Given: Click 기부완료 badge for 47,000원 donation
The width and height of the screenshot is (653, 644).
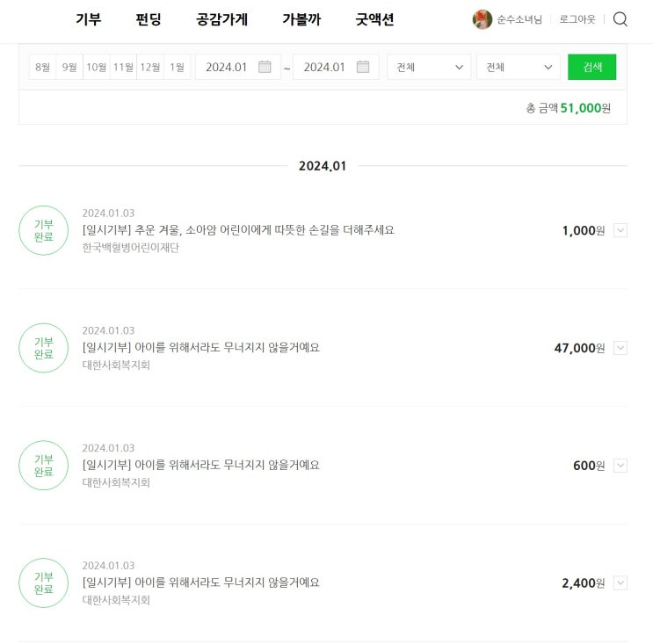Looking at the screenshot, I should point(43,348).
